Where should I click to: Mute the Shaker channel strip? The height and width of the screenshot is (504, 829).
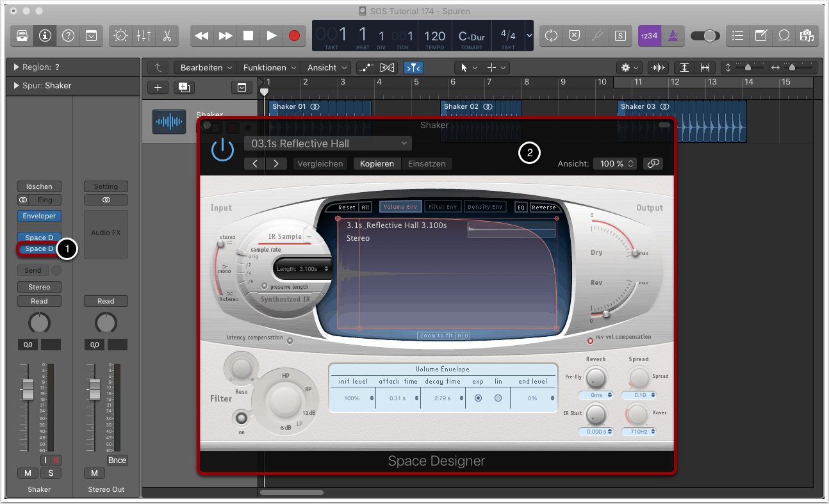[28, 473]
